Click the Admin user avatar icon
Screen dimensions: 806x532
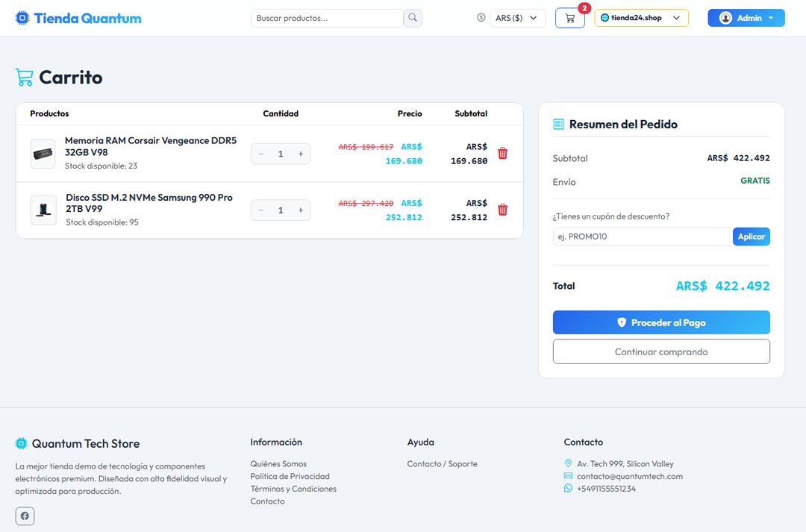(x=725, y=18)
